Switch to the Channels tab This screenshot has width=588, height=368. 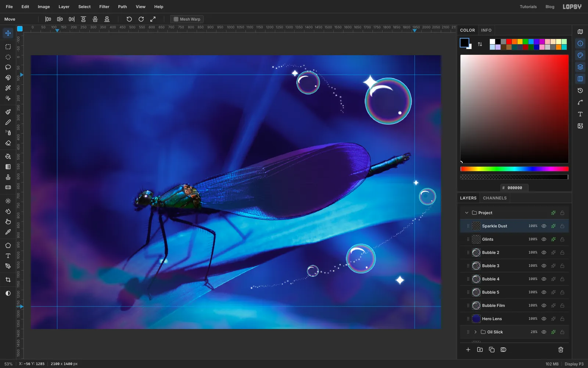tap(495, 198)
